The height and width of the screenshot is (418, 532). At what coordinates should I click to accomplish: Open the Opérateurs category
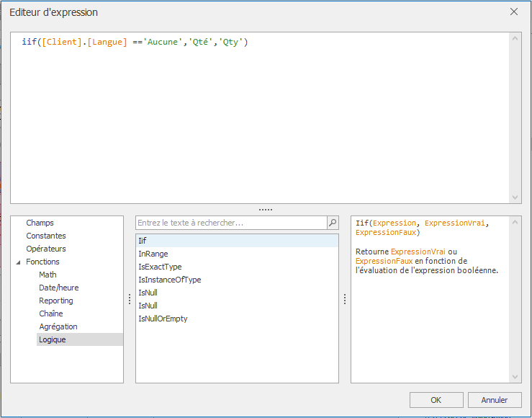[x=45, y=249]
